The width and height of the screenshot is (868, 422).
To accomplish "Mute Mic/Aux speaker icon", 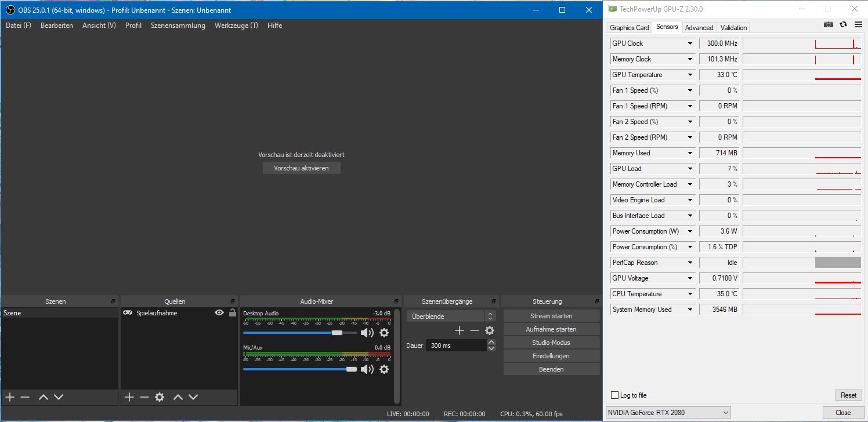I will 367,369.
